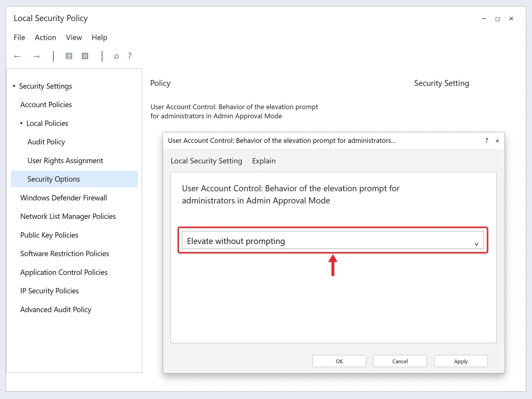Click the hatched square toolbar icon
This screenshot has height=399, width=532.
85,56
